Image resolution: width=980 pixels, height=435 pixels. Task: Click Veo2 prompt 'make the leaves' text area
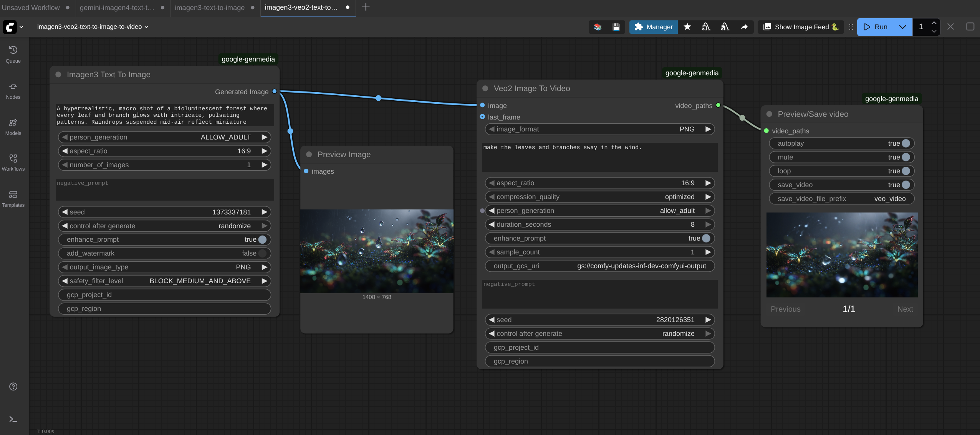600,157
